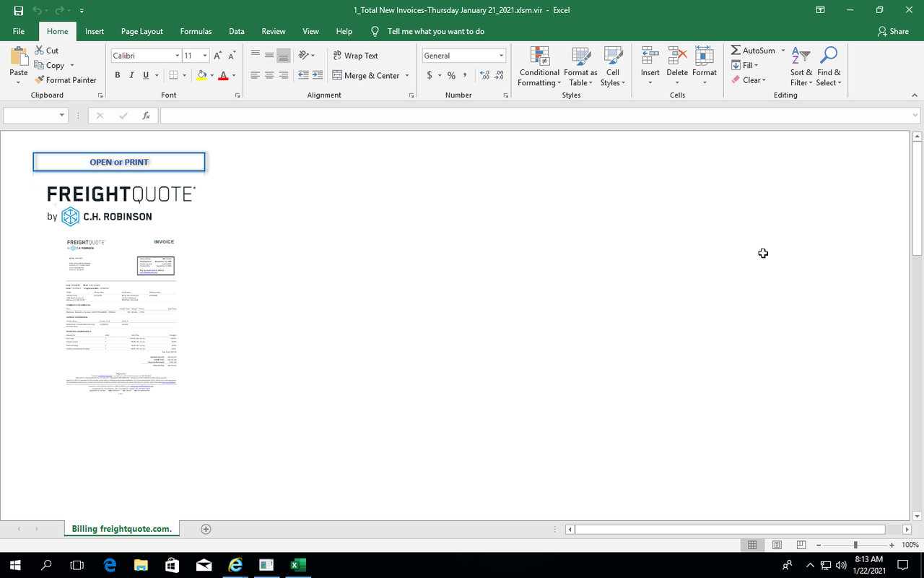The height and width of the screenshot is (578, 924).
Task: Toggle Wrap Text for cells
Action: pyautogui.click(x=355, y=56)
